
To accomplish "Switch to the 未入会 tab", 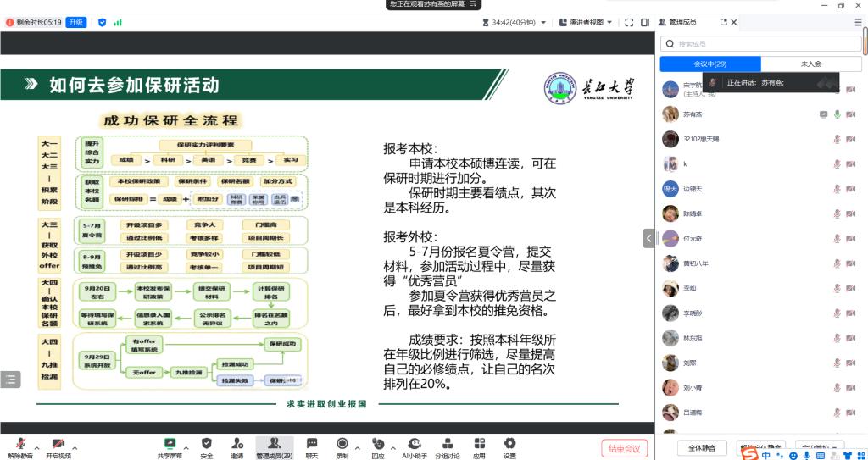I will click(x=810, y=64).
